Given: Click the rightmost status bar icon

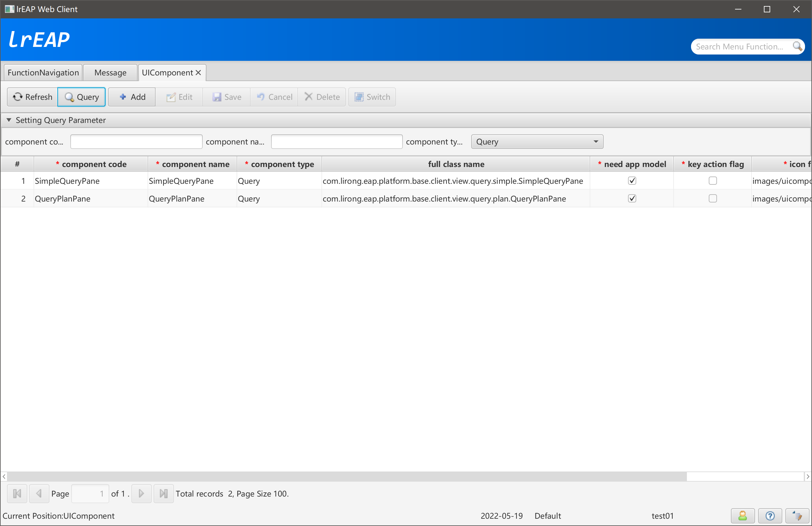Looking at the screenshot, I should (x=797, y=516).
